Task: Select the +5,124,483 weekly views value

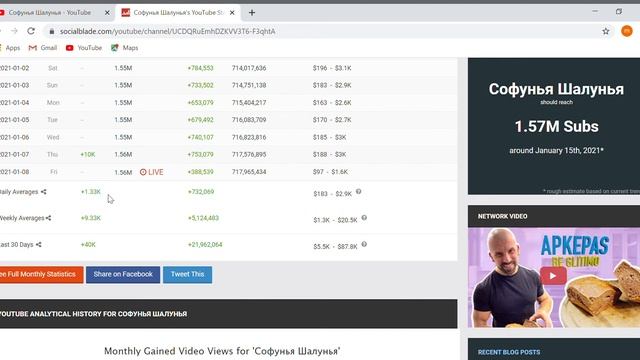Action: coord(203,218)
